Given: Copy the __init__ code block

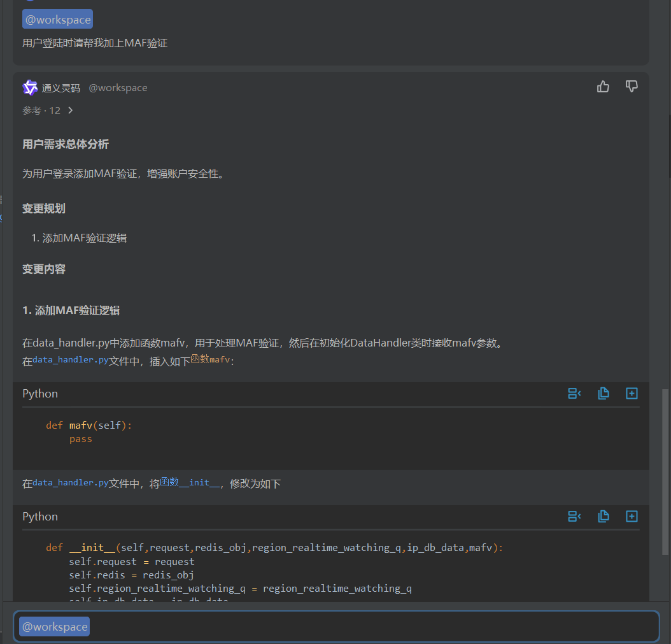Looking at the screenshot, I should (x=604, y=516).
